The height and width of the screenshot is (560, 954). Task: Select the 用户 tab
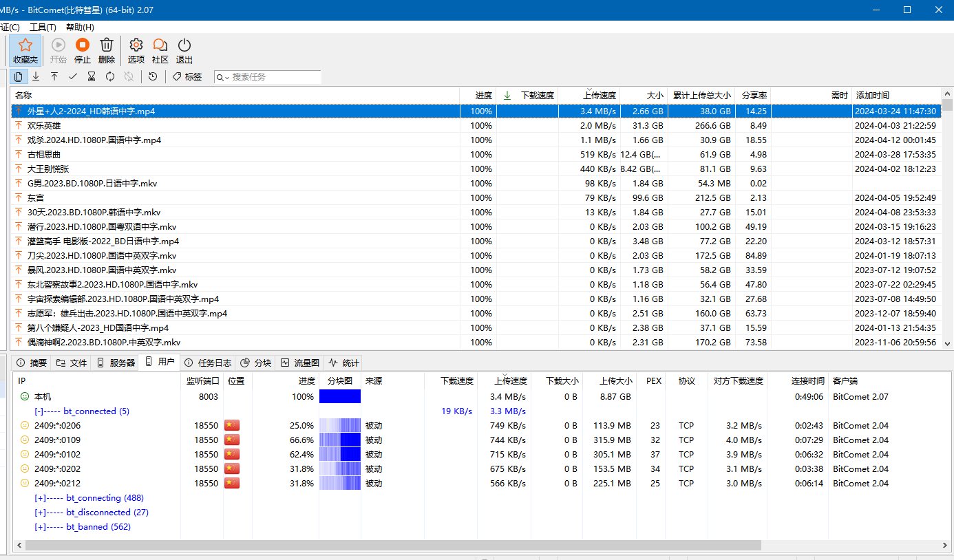point(160,362)
